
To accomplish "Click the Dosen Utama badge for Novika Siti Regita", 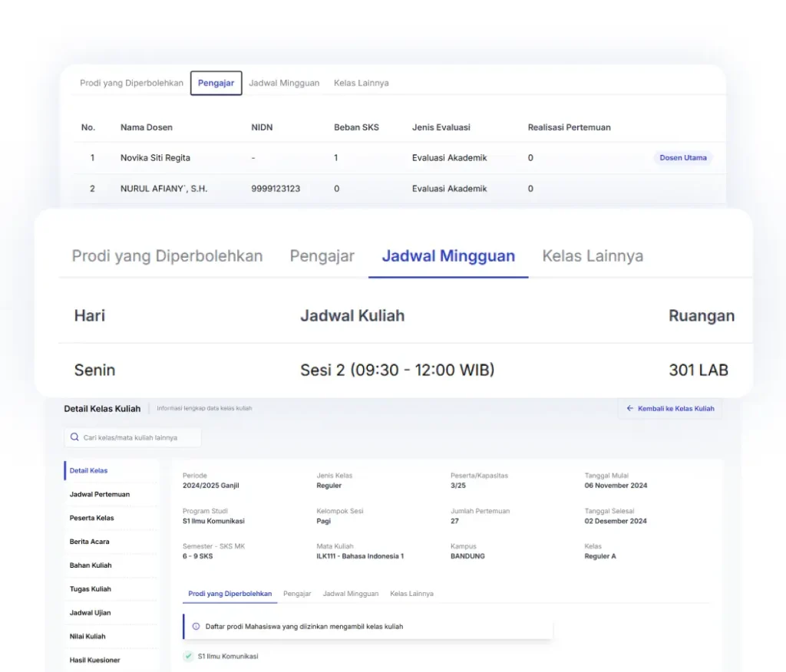I will (682, 158).
